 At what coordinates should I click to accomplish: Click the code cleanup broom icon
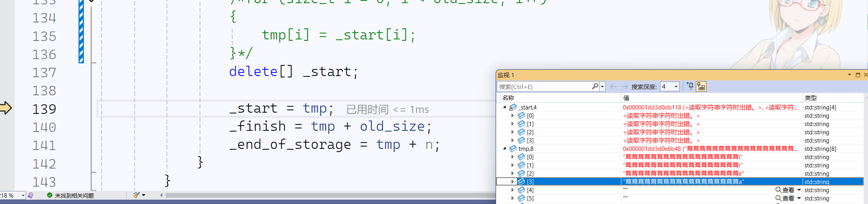click(x=136, y=195)
